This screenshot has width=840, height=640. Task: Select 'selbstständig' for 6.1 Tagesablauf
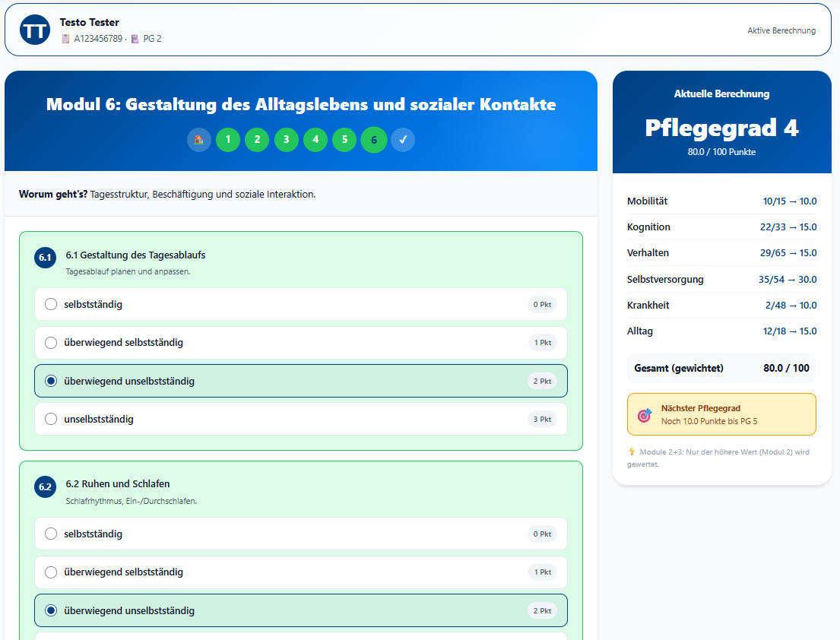pyautogui.click(x=51, y=304)
